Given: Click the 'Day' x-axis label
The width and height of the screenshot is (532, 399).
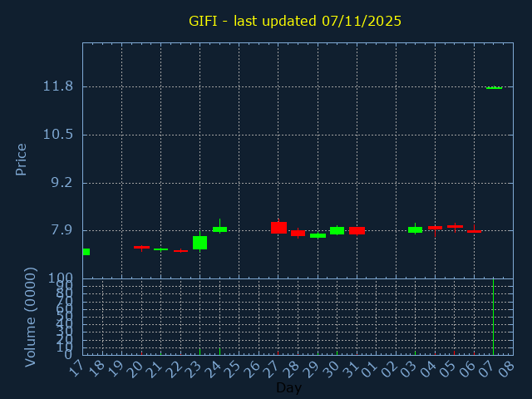Looking at the screenshot, I should pyautogui.click(x=288, y=387).
